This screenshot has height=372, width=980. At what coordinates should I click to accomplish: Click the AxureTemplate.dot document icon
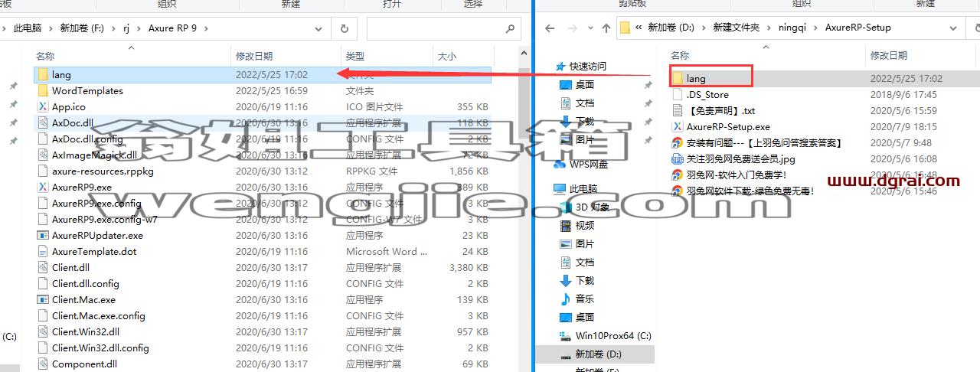(x=43, y=252)
